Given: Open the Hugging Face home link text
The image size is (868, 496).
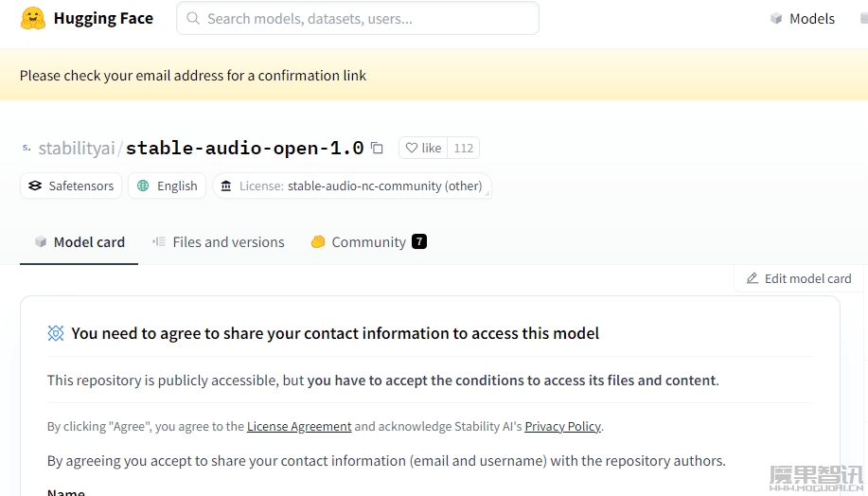Looking at the screenshot, I should 103,18.
